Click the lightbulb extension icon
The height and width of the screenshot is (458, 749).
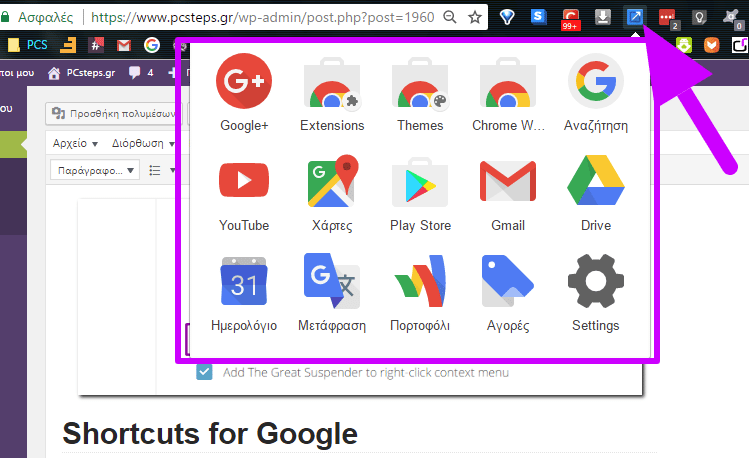[699, 18]
